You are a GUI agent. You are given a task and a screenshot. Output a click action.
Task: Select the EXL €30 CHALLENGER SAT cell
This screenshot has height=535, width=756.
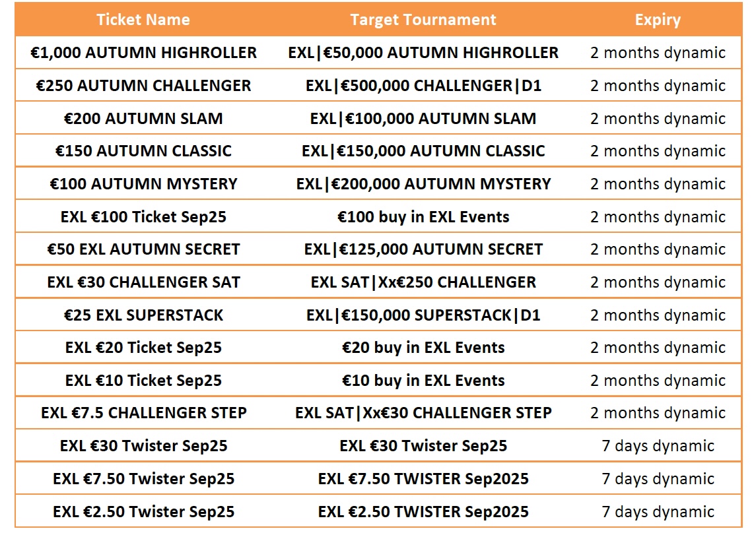point(143,282)
